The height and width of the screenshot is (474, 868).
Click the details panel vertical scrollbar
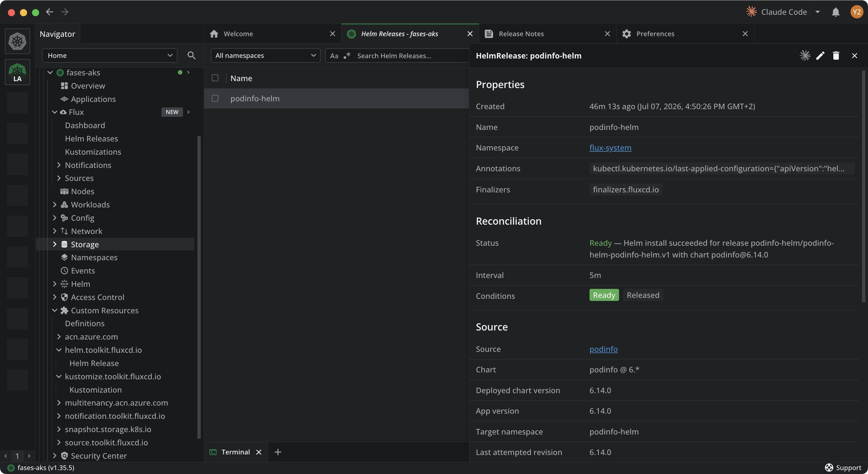pyautogui.click(x=863, y=187)
